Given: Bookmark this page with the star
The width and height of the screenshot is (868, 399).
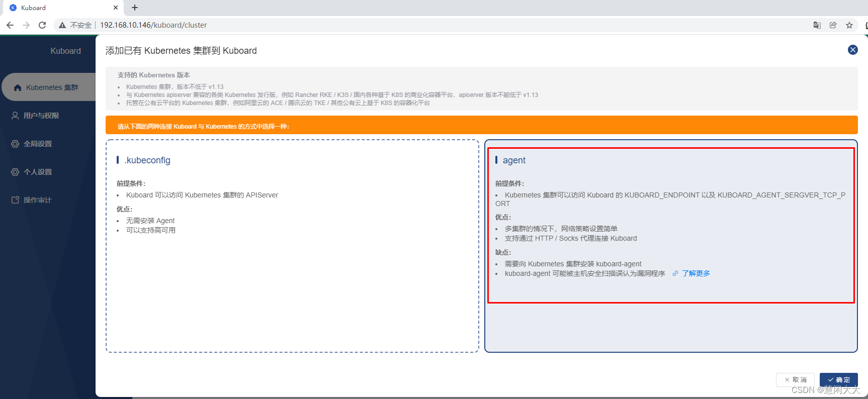Looking at the screenshot, I should 849,25.
